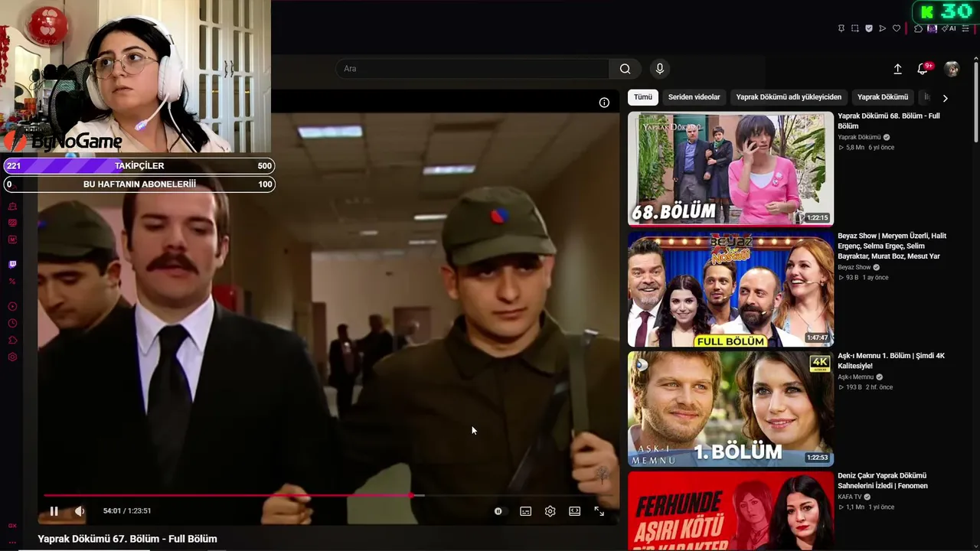Open history clock in the sidebar

[12, 323]
